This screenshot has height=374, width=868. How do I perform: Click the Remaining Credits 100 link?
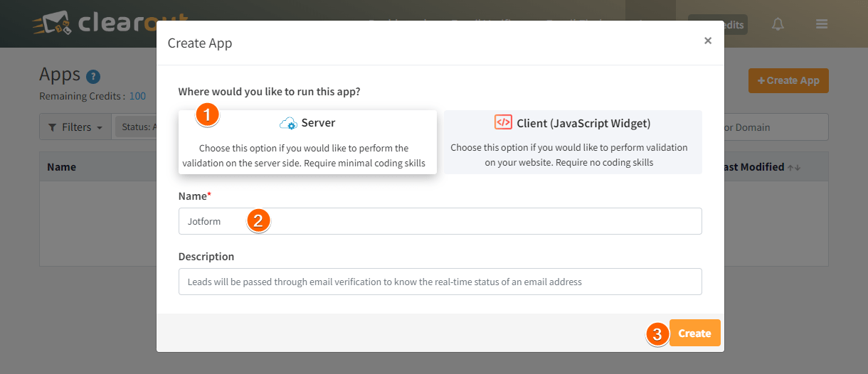[137, 96]
